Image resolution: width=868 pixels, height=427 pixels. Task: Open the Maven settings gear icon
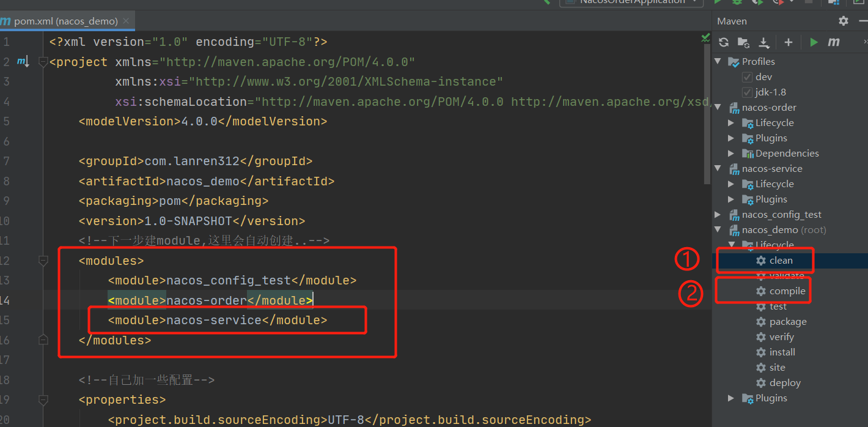tap(844, 20)
